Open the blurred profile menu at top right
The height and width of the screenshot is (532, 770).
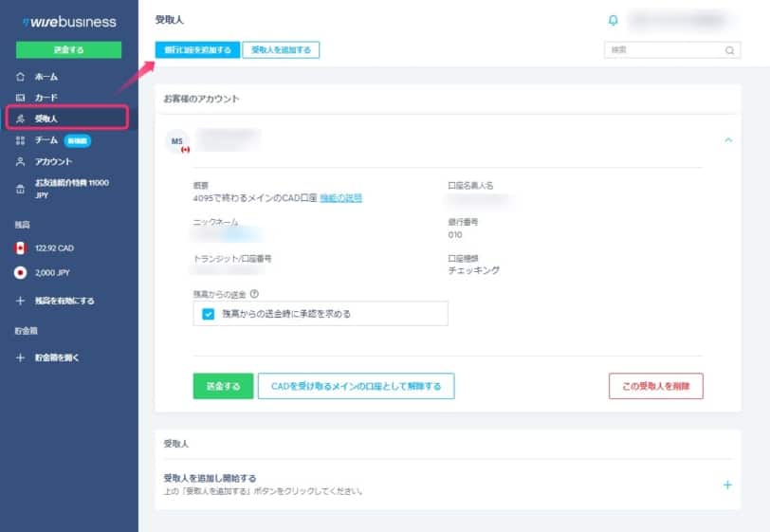click(x=678, y=20)
